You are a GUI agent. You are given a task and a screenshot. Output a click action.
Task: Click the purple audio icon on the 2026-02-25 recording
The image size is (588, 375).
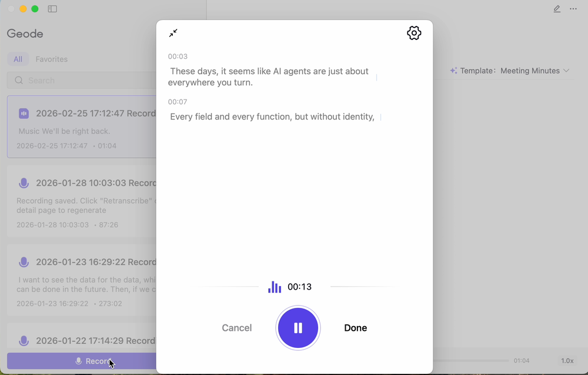[24, 113]
